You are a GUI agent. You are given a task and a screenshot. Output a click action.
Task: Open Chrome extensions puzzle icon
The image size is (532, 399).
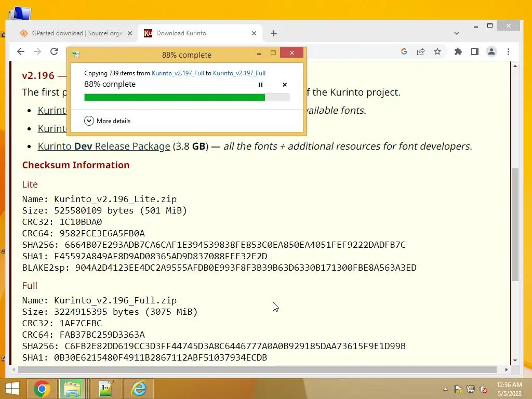[458, 51]
